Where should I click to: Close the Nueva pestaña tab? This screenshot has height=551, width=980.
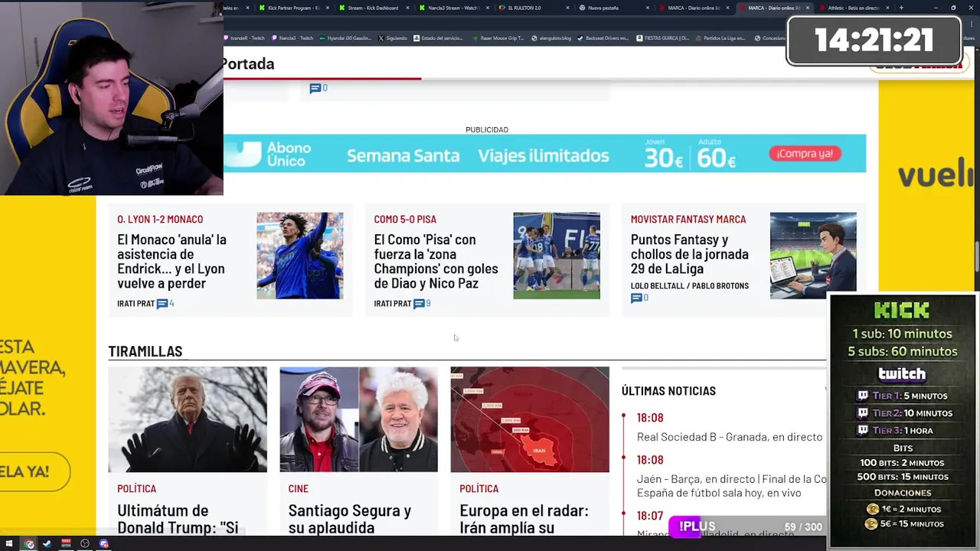click(x=648, y=8)
